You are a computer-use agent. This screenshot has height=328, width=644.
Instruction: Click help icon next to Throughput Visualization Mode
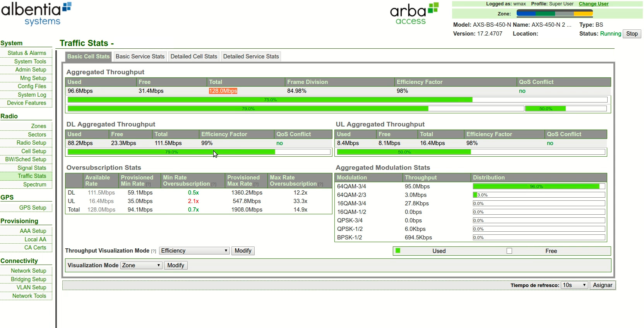pos(154,251)
